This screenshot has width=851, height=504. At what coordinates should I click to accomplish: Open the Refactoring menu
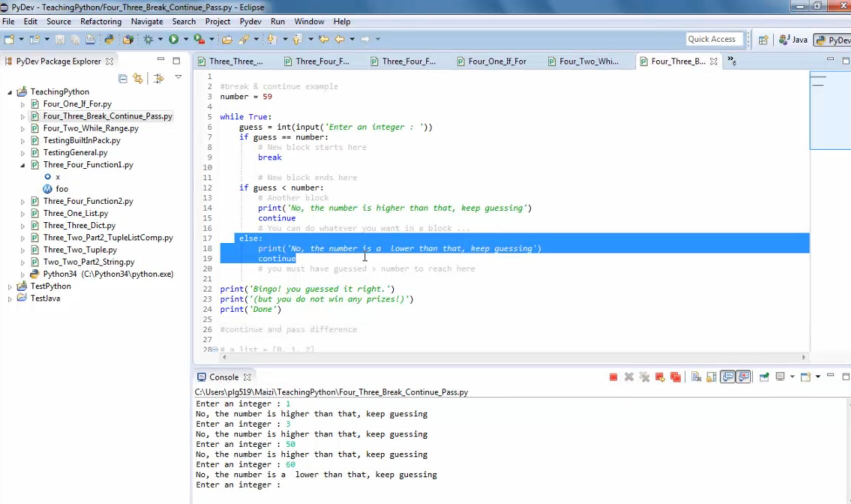tap(100, 21)
